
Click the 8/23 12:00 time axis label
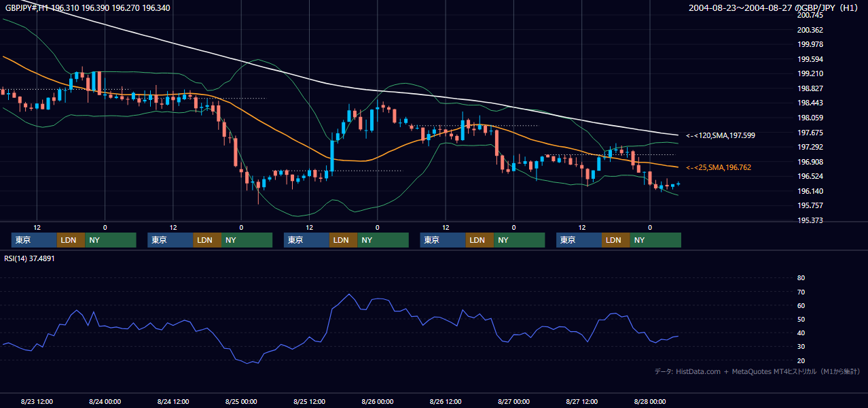(x=37, y=401)
